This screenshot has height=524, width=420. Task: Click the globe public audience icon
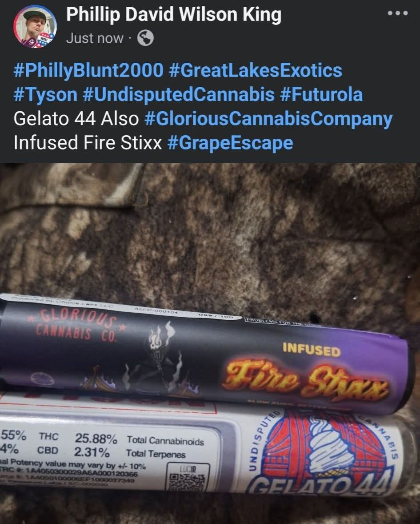[146, 38]
